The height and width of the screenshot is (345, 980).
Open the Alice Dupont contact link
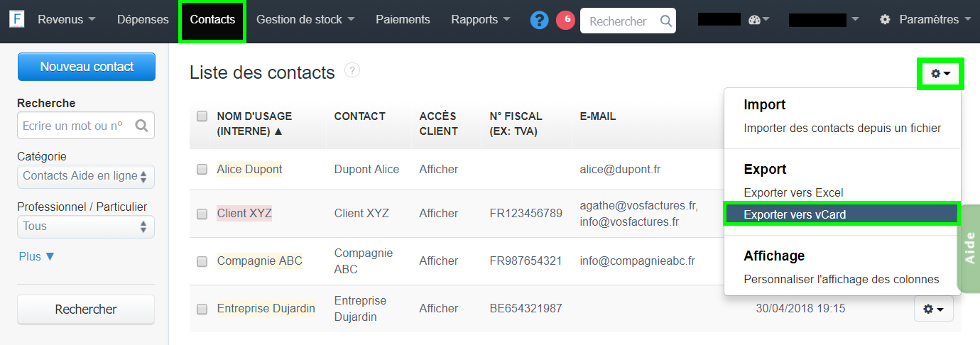point(249,169)
